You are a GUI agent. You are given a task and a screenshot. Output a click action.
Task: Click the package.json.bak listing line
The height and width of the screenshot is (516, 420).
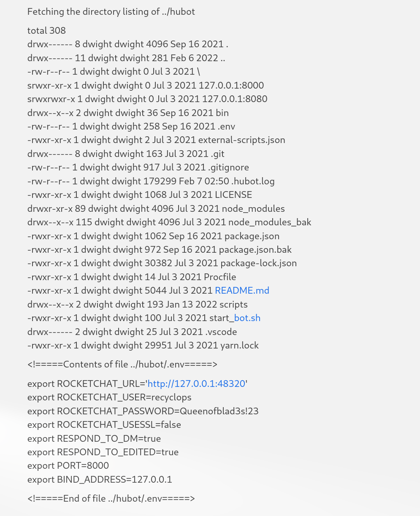point(160,249)
